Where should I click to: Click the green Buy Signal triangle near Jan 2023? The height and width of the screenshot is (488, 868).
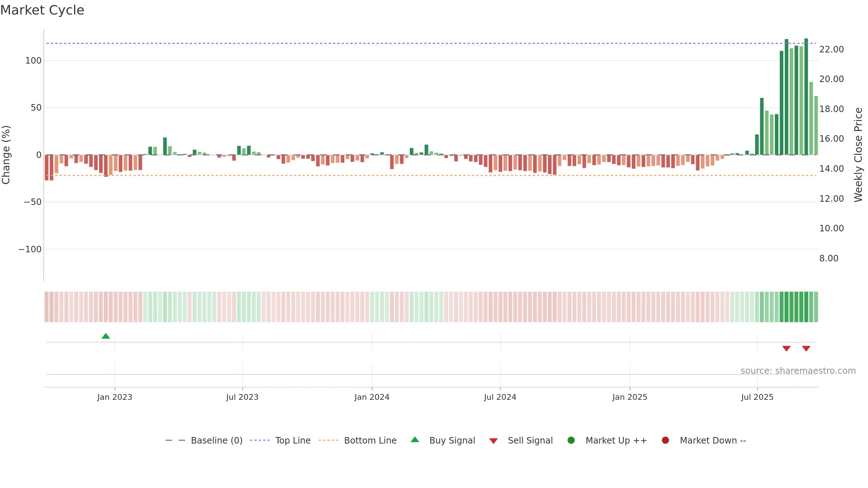[106, 336]
